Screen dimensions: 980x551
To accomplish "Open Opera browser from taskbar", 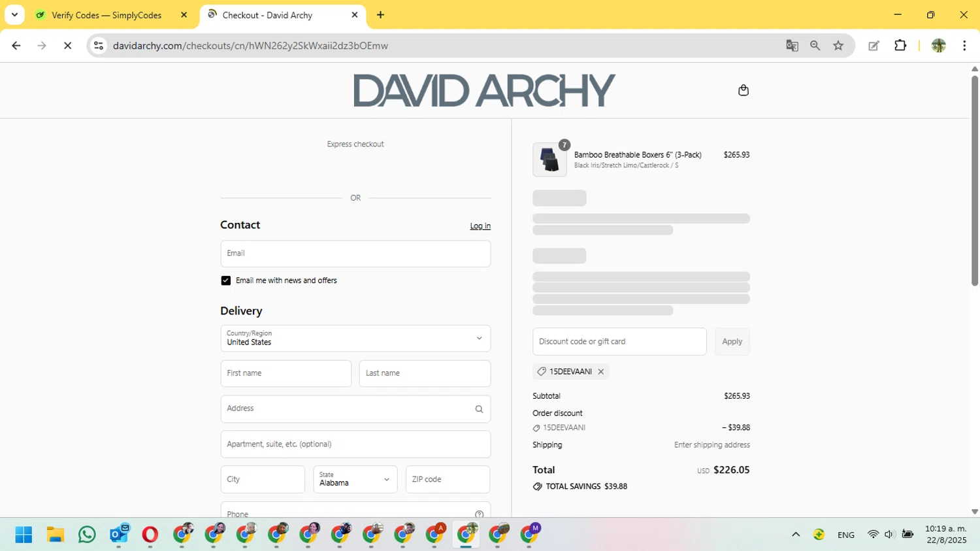I will [x=150, y=535].
